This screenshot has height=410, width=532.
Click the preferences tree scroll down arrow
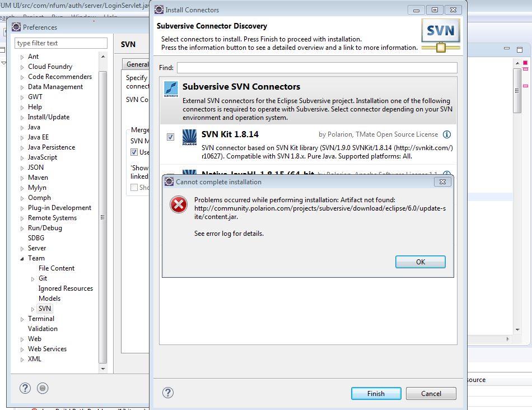(x=103, y=369)
